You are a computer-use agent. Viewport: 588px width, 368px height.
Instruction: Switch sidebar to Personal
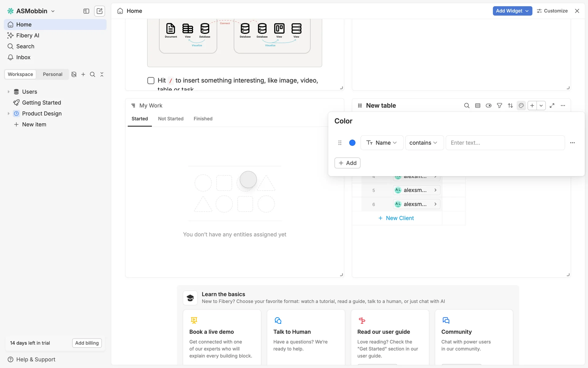pyautogui.click(x=52, y=74)
